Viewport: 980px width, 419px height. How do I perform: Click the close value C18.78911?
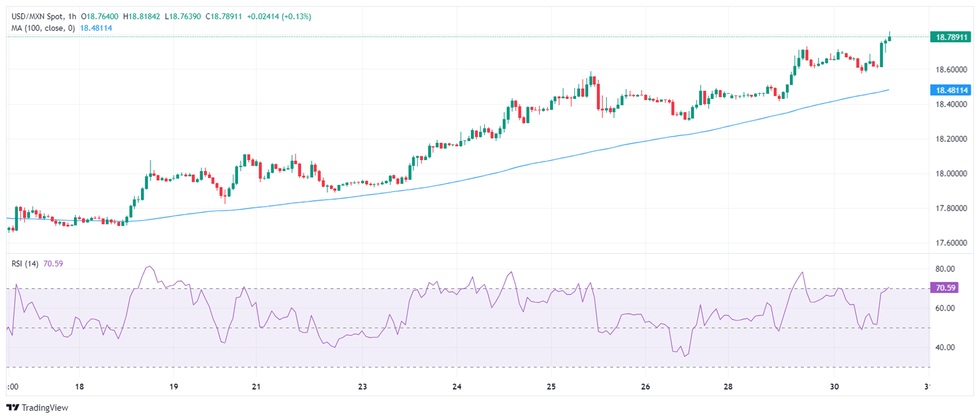pyautogui.click(x=224, y=17)
